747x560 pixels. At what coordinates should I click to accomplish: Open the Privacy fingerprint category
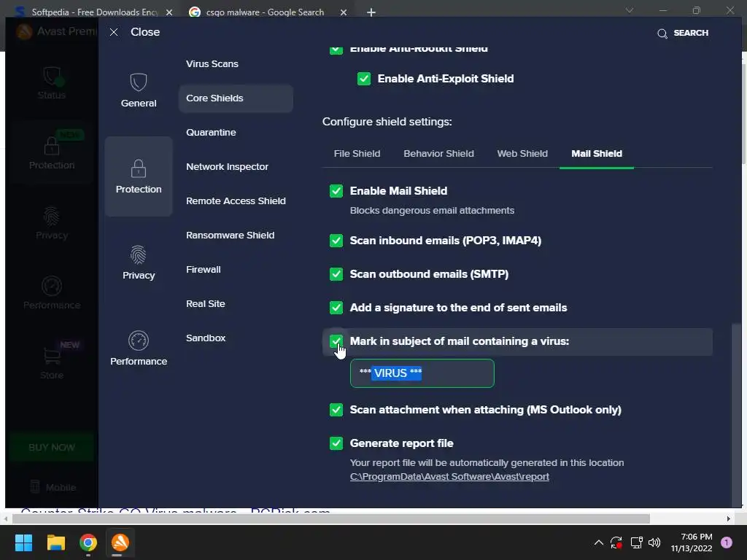[138, 262]
